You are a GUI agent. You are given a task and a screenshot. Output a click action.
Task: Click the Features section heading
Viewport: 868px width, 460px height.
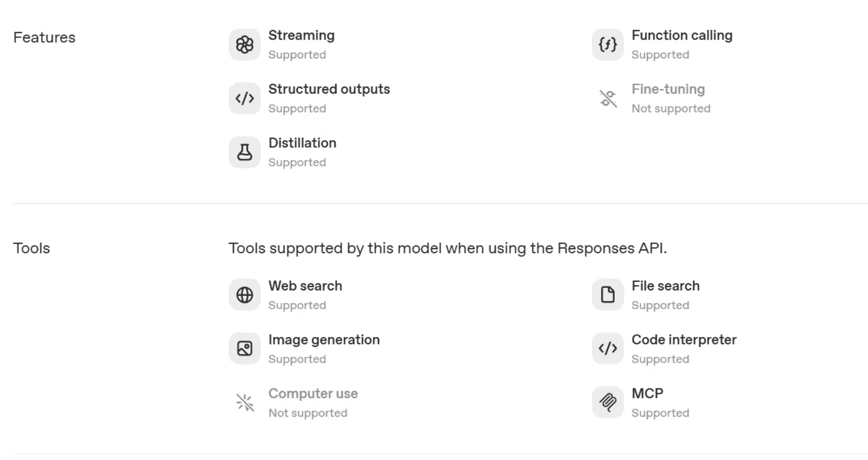(x=44, y=37)
